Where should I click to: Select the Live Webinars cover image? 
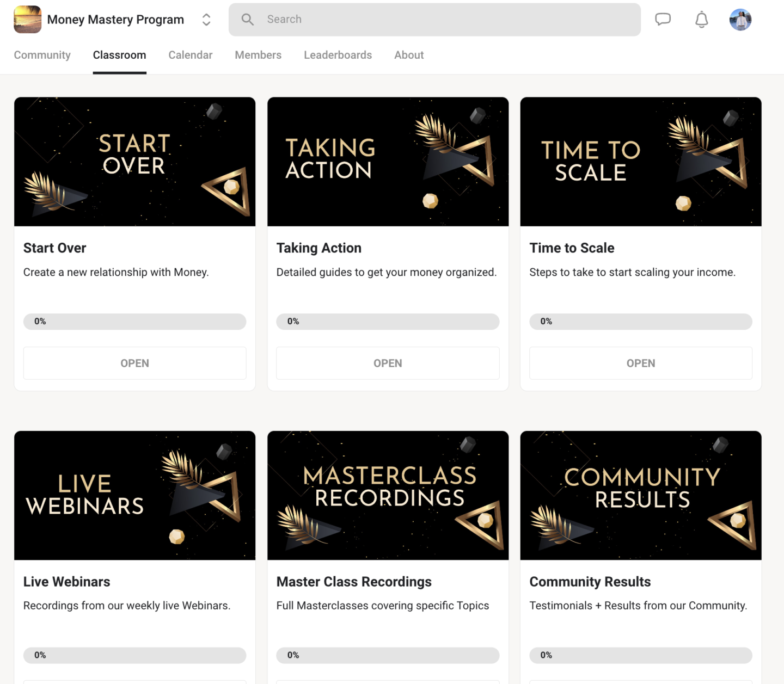[x=134, y=495]
